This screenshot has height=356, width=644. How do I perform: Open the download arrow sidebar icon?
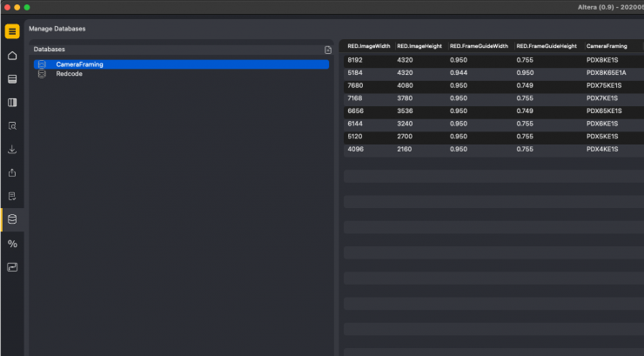(x=12, y=150)
